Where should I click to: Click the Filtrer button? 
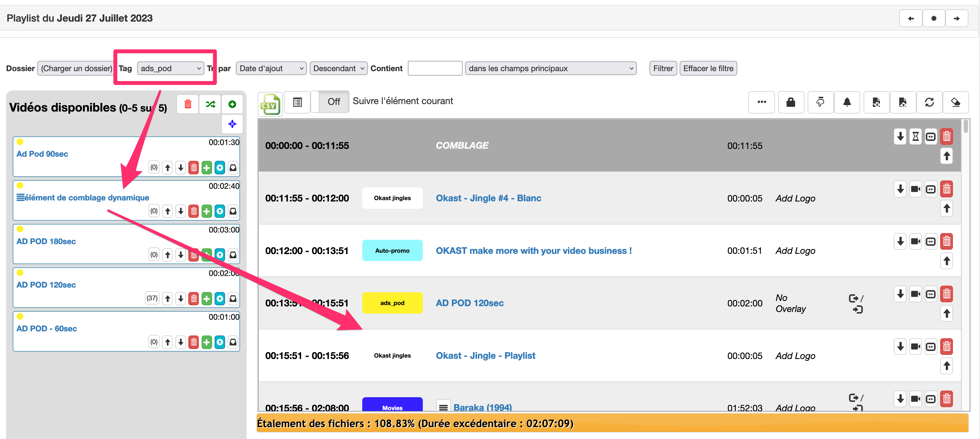click(x=663, y=69)
